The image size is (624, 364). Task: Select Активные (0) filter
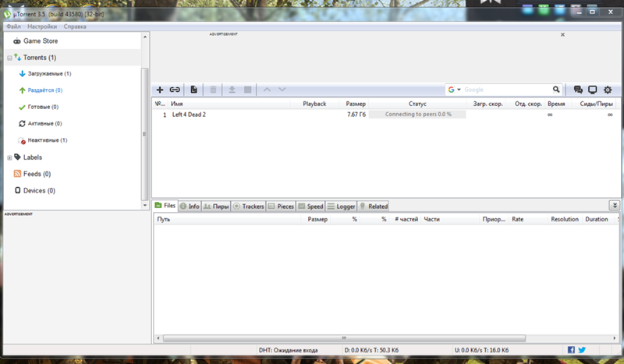point(44,124)
